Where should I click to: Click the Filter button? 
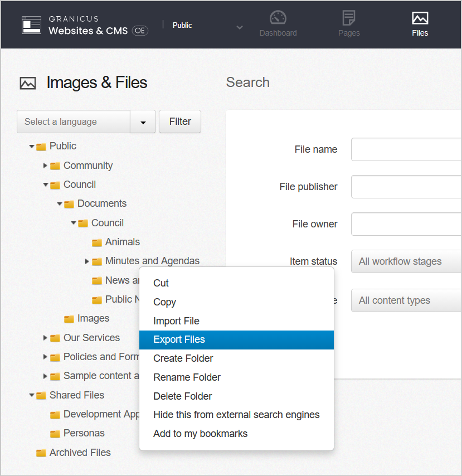coord(180,122)
